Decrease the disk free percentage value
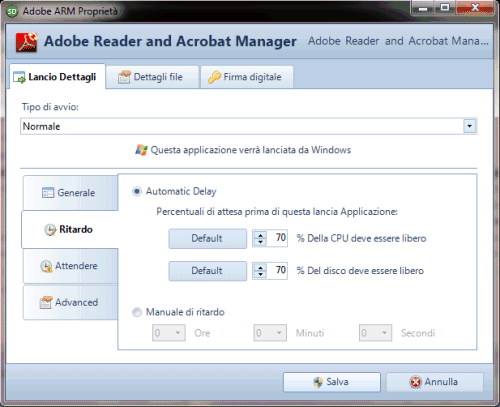This screenshot has width=500, height=407. click(260, 274)
